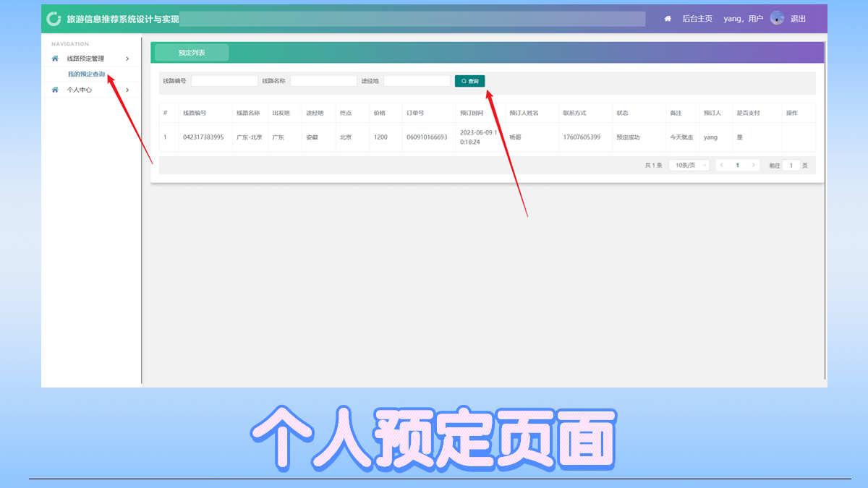This screenshot has height=488, width=868.
Task: Click the home icon in top bar
Action: point(668,19)
